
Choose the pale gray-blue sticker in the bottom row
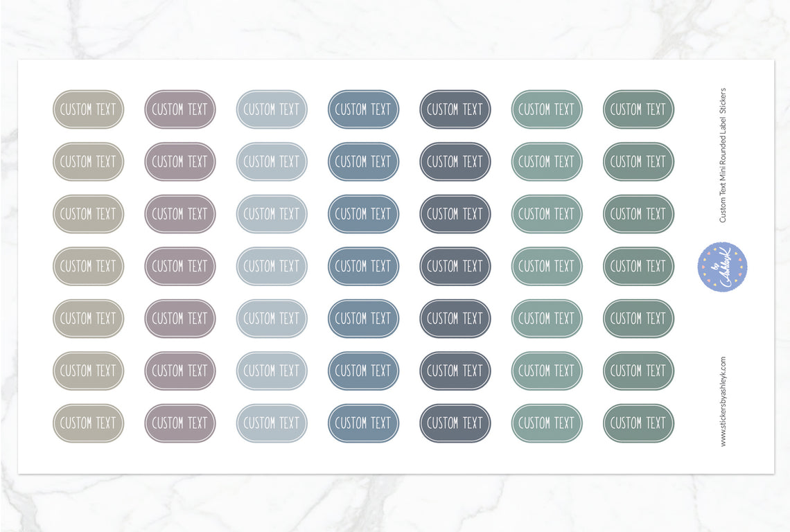tap(272, 423)
